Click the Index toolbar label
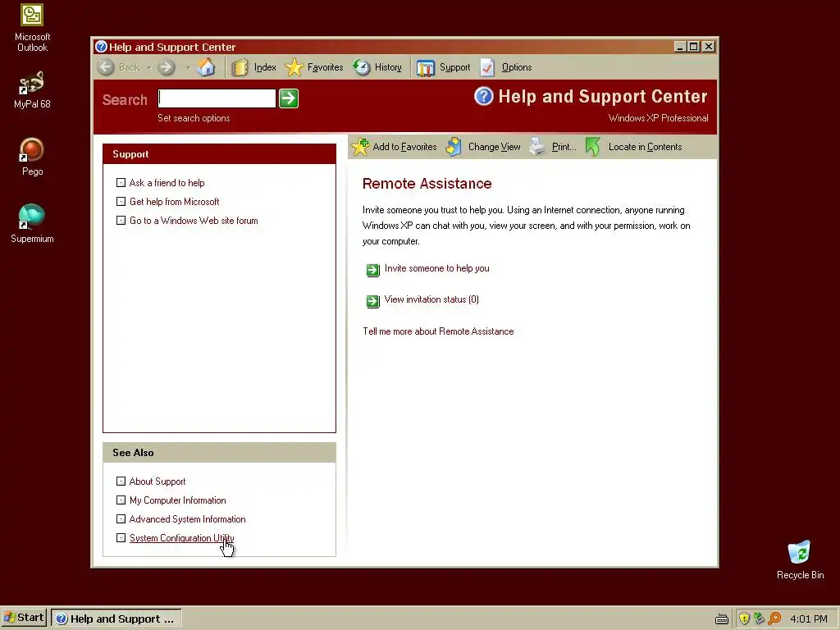Viewport: 840px width, 630px height. tap(265, 67)
